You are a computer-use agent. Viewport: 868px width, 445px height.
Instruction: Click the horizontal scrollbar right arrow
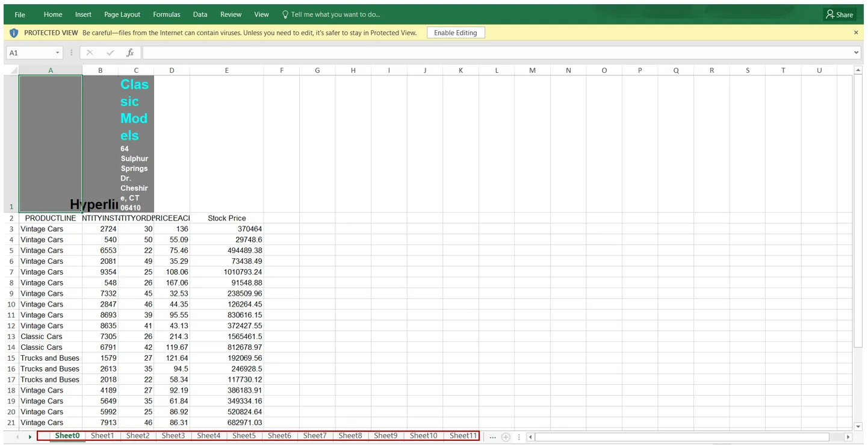click(848, 437)
